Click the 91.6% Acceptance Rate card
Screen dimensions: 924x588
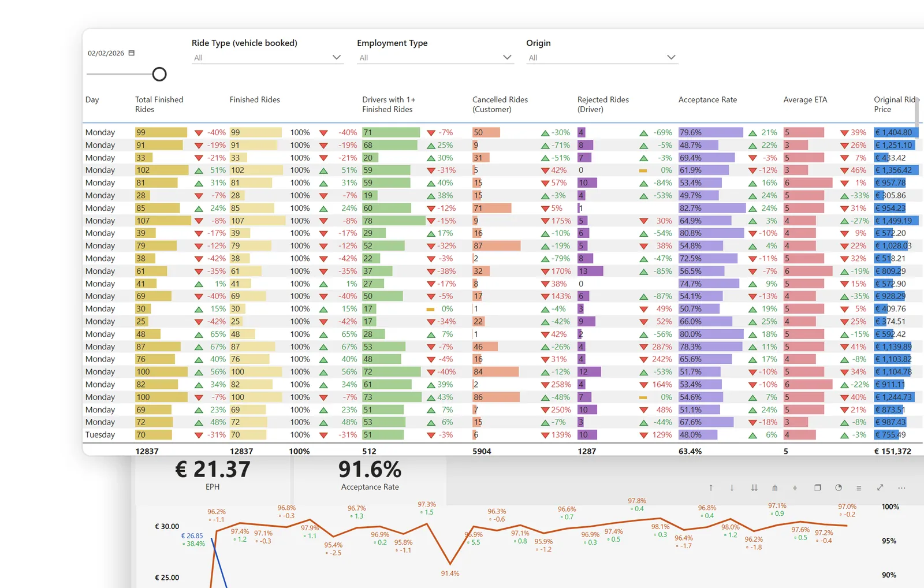click(370, 475)
